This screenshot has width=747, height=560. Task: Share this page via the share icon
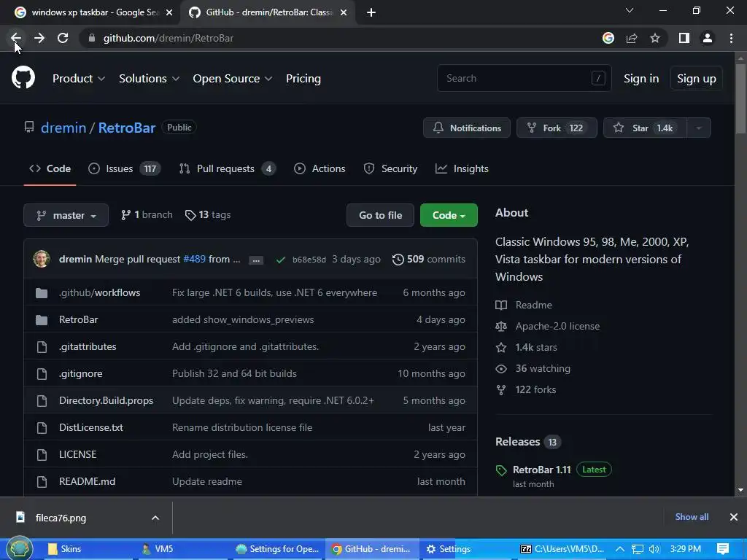(632, 38)
